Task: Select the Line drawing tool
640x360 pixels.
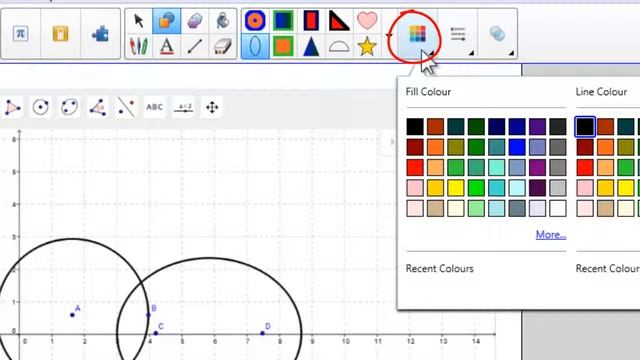Action: (x=195, y=46)
